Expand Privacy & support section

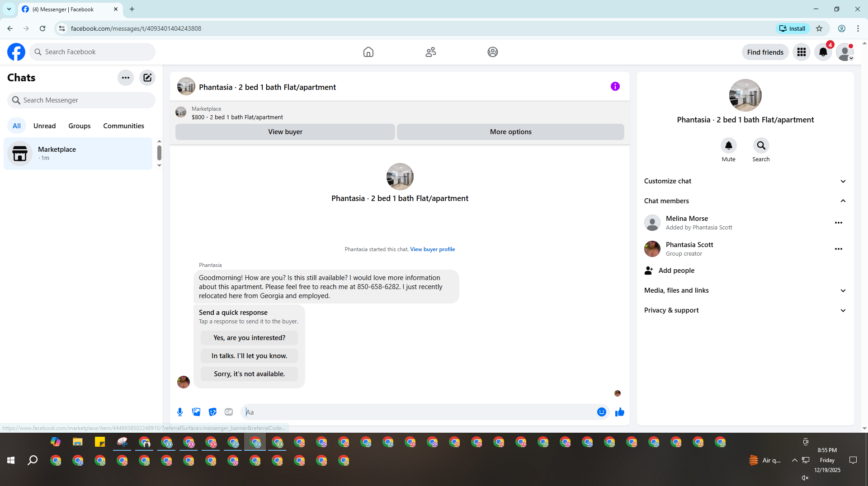pyautogui.click(x=745, y=310)
